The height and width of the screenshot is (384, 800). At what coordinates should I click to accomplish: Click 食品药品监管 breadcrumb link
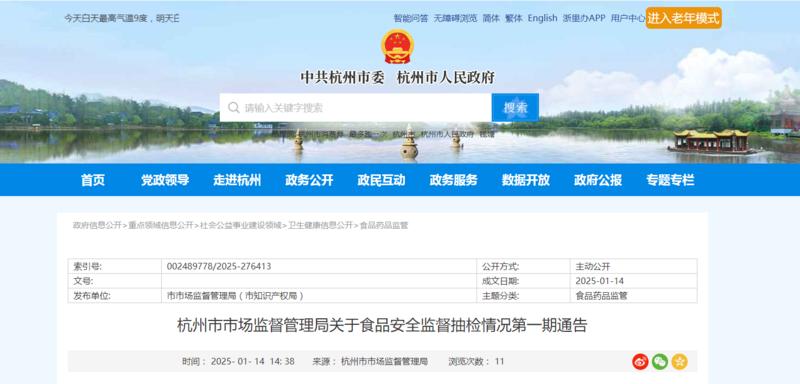point(384,225)
